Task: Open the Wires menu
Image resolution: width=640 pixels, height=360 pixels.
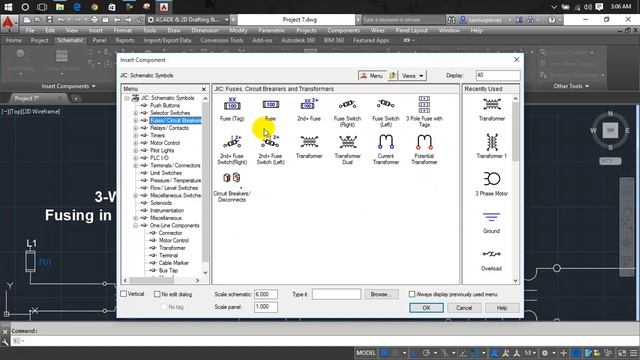Action: (x=378, y=30)
